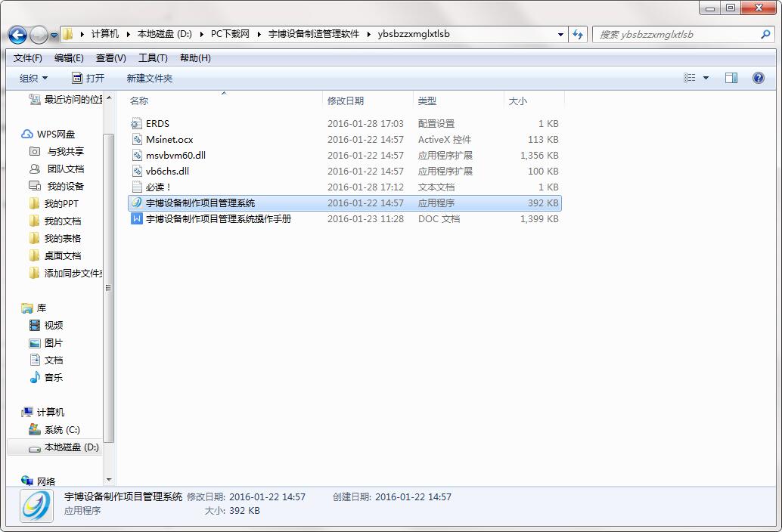Click the 1,399 KB size cell
Image resolution: width=782 pixels, height=532 pixels.
[x=539, y=218]
